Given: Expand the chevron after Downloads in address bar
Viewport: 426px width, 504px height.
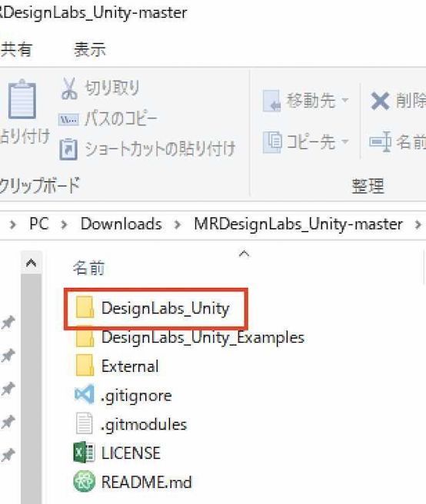Looking at the screenshot, I should coord(177,224).
